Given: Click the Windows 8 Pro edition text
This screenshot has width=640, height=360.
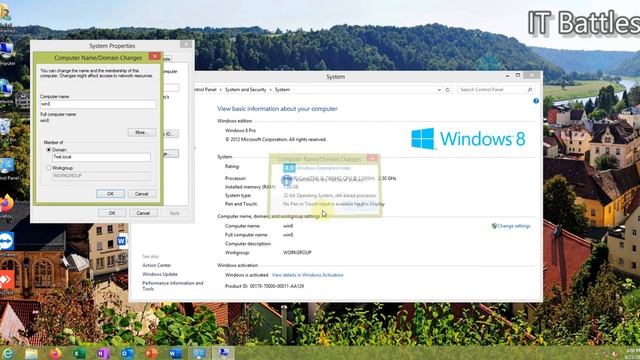Looking at the screenshot, I should (240, 131).
